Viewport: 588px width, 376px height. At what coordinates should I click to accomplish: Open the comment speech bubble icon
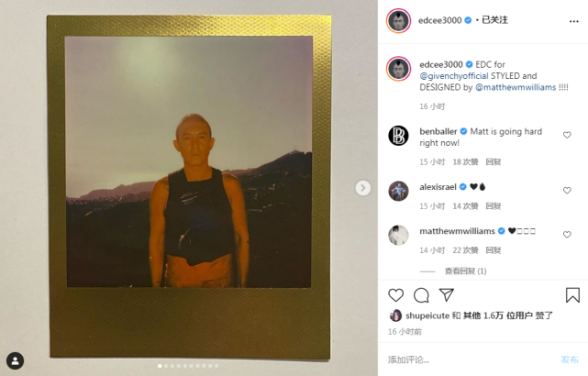pos(421,295)
